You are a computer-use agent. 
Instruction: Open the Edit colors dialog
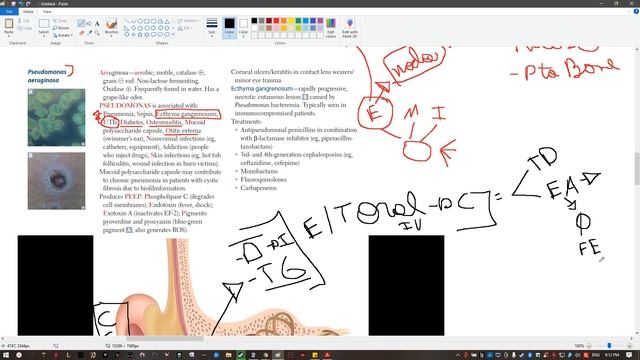point(331,28)
